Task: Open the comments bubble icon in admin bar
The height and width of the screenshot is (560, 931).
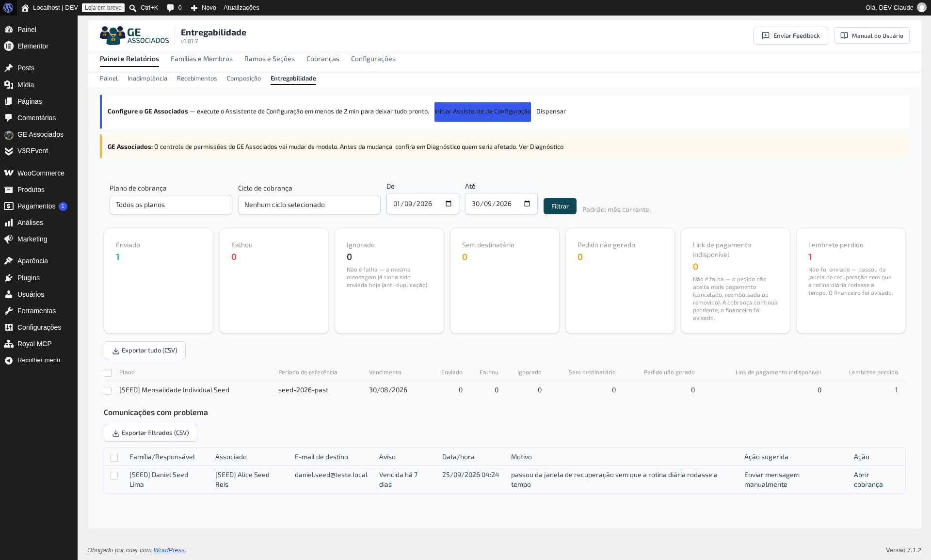Action: [170, 8]
